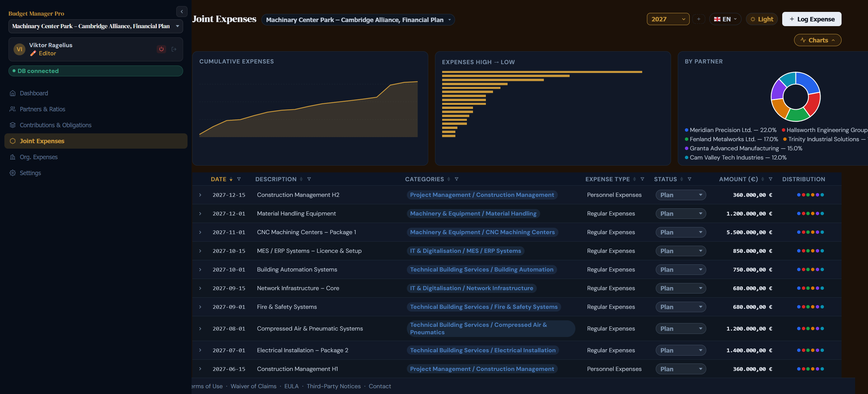
Task: Click the plus icon beside the year selector
Action: [x=698, y=19]
